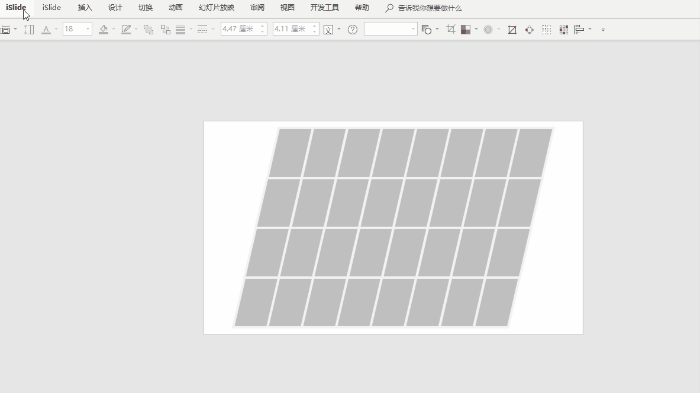Click the group objects icon
700x393 pixels.
166,30
